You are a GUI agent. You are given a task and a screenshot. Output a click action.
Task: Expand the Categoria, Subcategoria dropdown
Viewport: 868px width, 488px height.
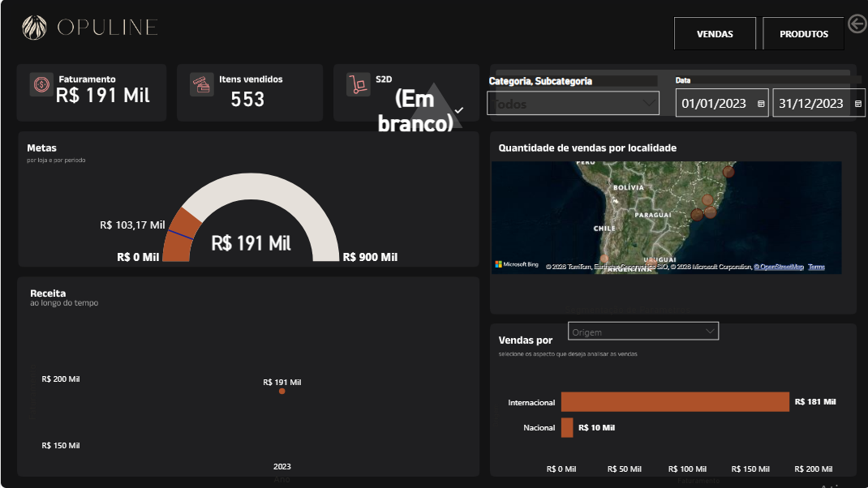(573, 103)
